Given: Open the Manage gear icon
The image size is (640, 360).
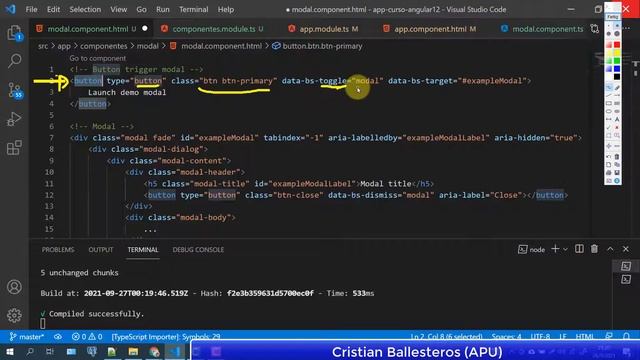Looking at the screenshot, I should point(14,315).
